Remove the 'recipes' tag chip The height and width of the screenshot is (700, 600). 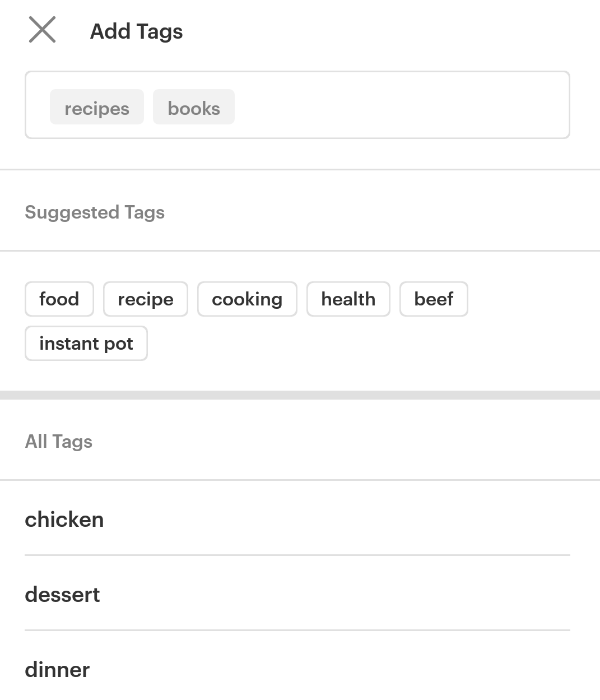pos(96,107)
